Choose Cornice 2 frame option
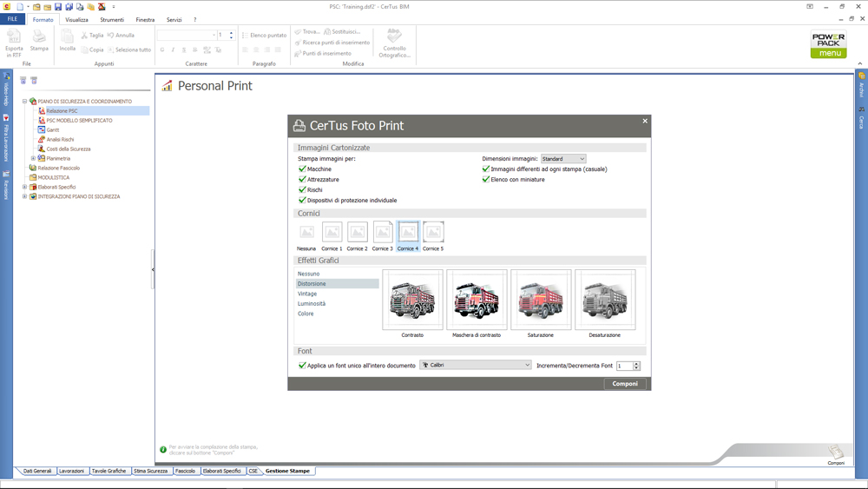Screen dimensions: 868x489 357,236
